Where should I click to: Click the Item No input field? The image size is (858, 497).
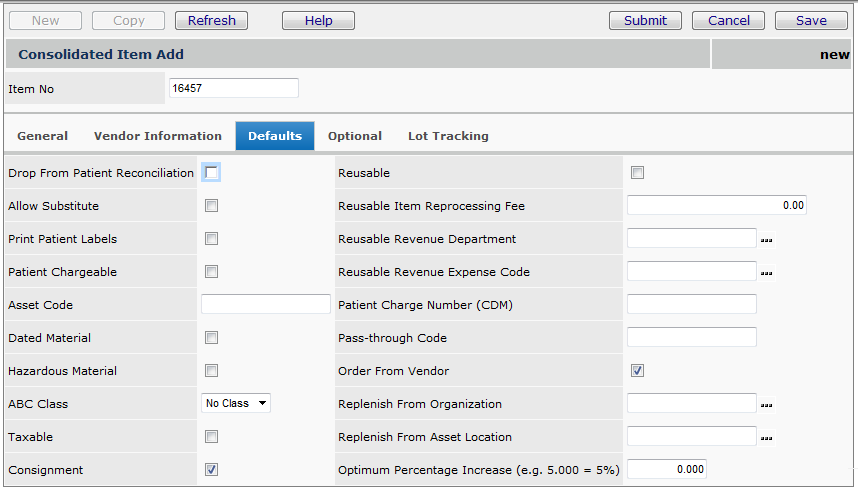(233, 89)
